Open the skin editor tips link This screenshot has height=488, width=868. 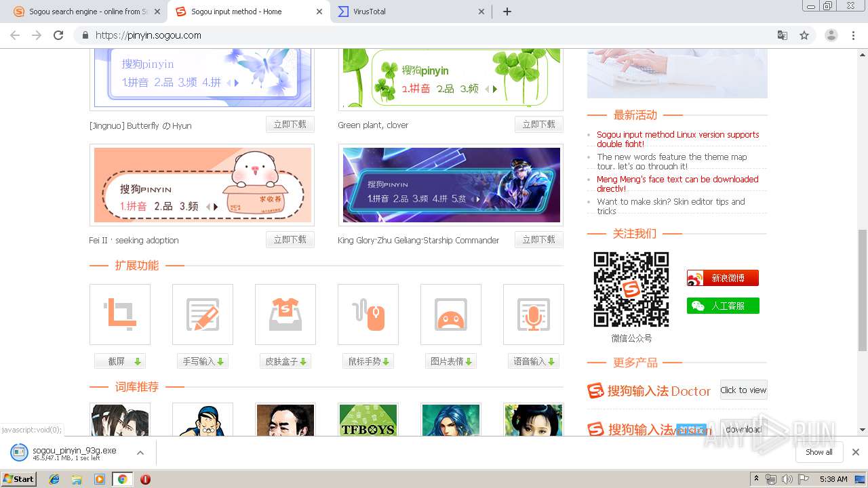[671, 206]
